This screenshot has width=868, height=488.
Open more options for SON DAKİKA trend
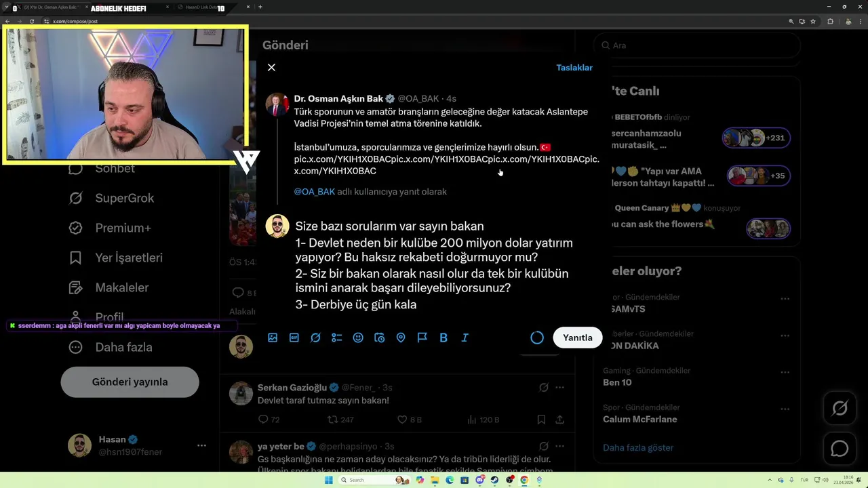[x=785, y=335]
